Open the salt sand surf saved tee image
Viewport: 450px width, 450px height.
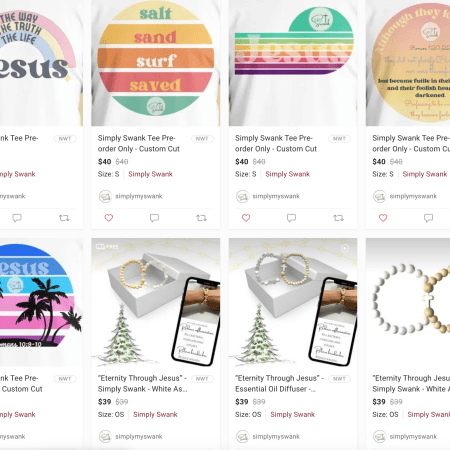(156, 63)
